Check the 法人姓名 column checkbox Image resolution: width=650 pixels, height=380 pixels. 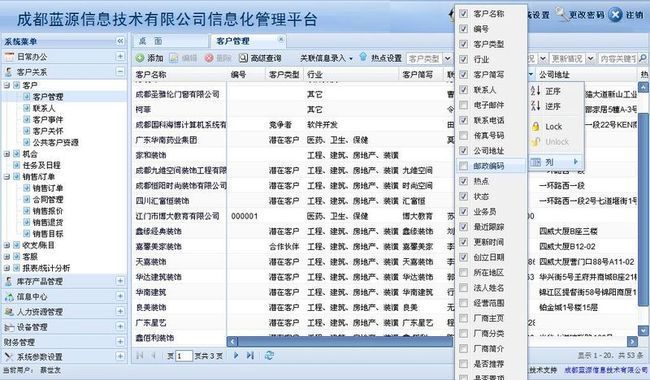(463, 288)
